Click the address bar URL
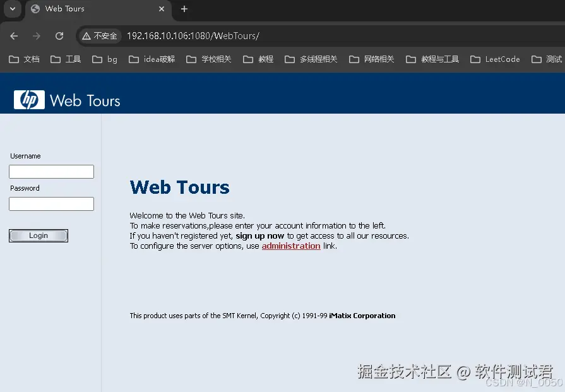This screenshot has height=392, width=565. coord(193,36)
